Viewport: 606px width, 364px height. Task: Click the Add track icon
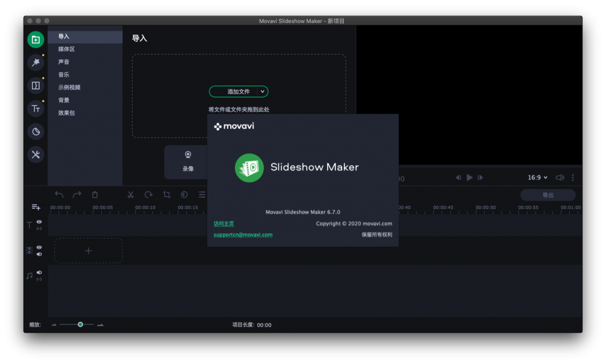pos(36,207)
